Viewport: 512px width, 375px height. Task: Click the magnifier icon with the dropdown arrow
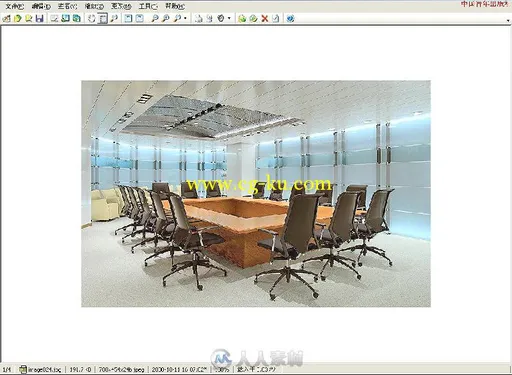click(x=177, y=19)
